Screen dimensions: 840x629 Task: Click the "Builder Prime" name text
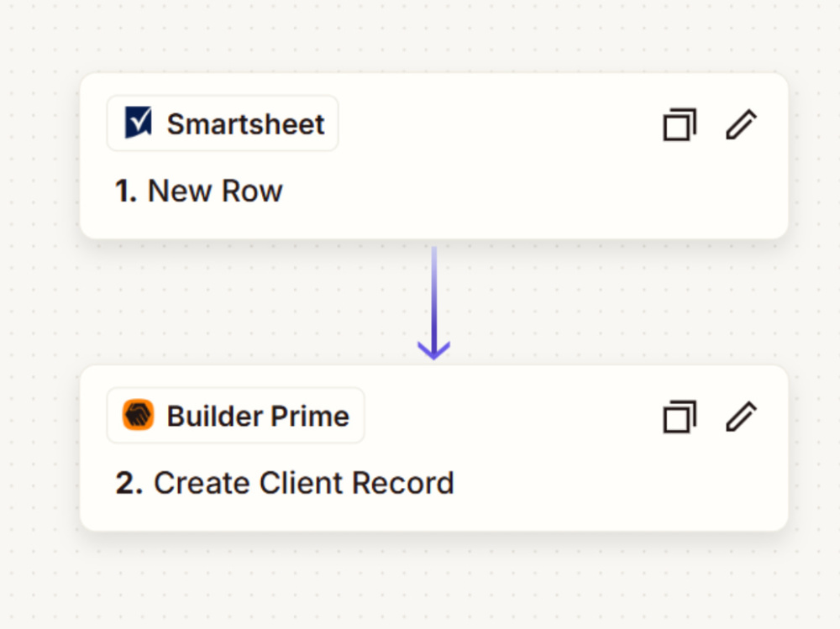[258, 417]
